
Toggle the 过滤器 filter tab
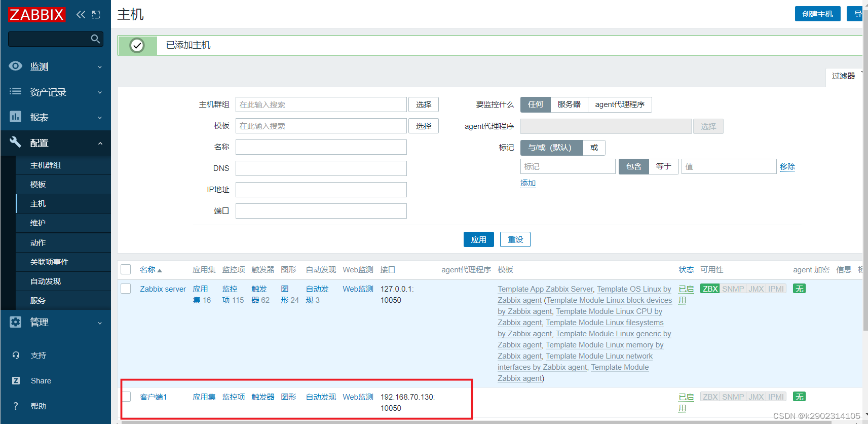(844, 76)
